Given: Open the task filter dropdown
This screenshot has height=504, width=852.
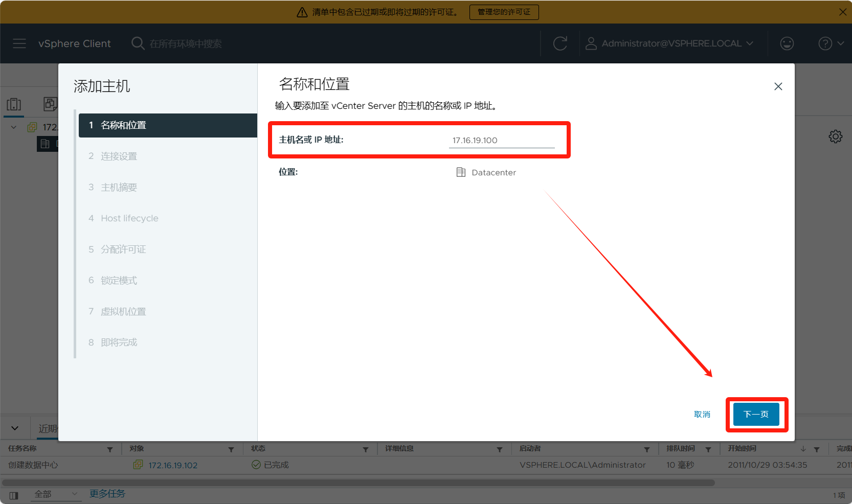Looking at the screenshot, I should tap(55, 494).
